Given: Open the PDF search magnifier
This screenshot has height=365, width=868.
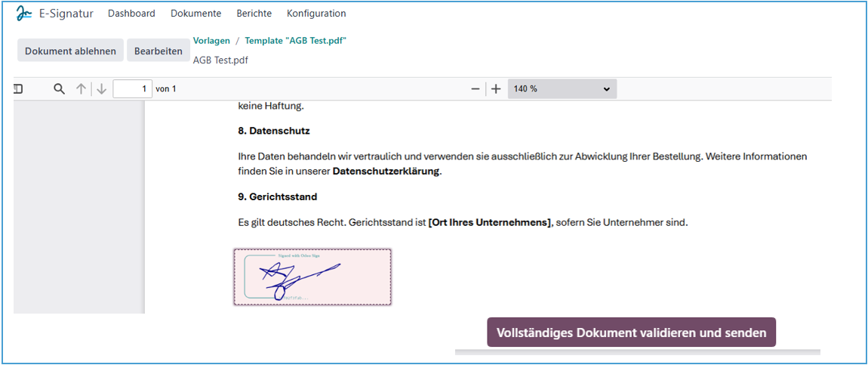Looking at the screenshot, I should 59,89.
